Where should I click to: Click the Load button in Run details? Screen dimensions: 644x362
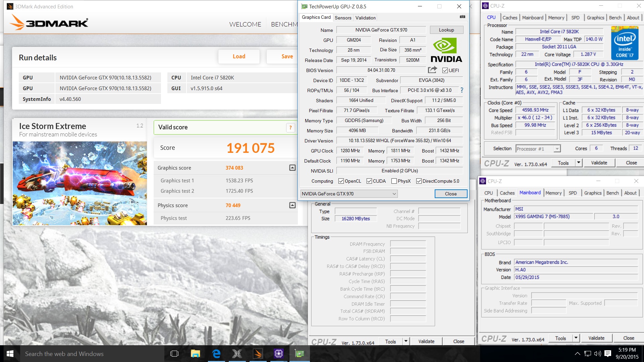pyautogui.click(x=239, y=57)
